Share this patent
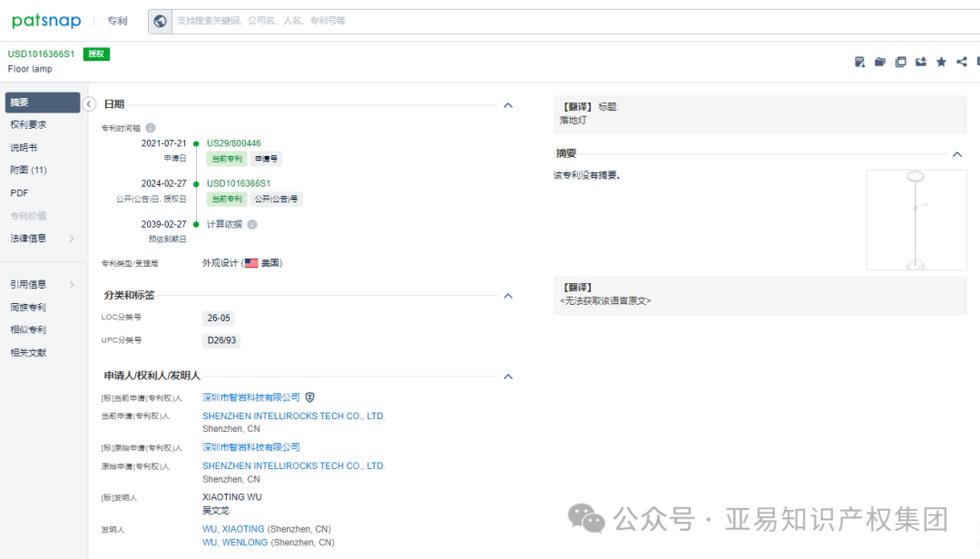The image size is (980, 559). pos(961,61)
